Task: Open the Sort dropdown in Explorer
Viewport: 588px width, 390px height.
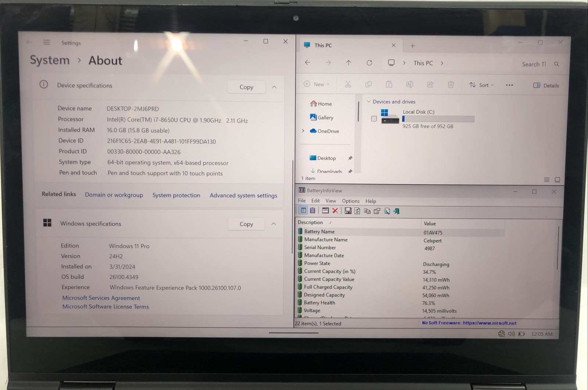Action: 481,85
